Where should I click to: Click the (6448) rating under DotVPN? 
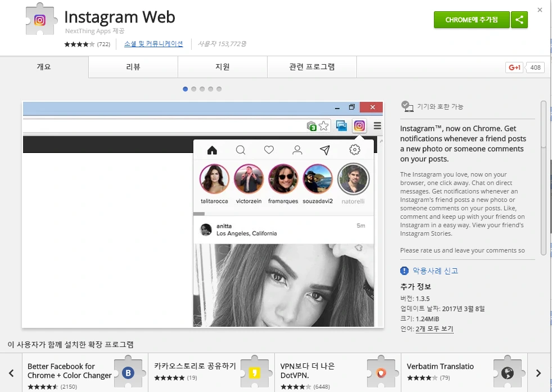322,387
